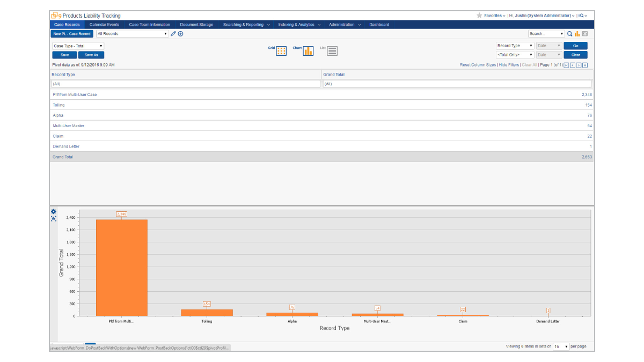The height and width of the screenshot is (362, 644).
Task: Click the Go button
Action: (575, 46)
